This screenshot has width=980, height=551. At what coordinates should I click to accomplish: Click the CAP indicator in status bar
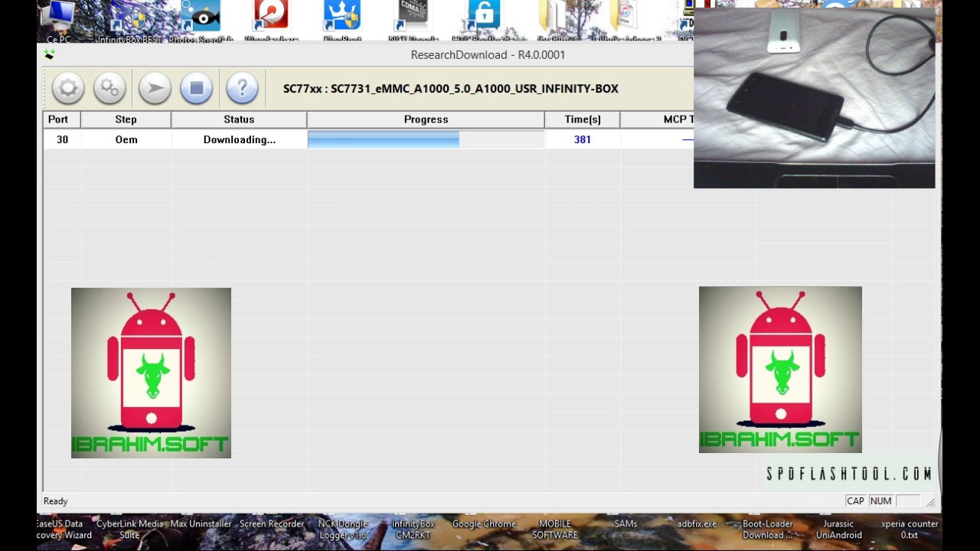click(x=855, y=501)
